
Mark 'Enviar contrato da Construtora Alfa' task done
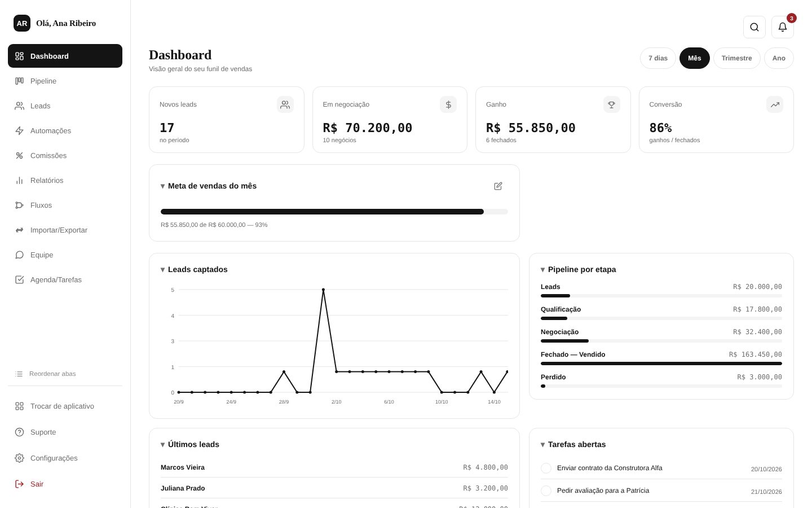pyautogui.click(x=546, y=468)
